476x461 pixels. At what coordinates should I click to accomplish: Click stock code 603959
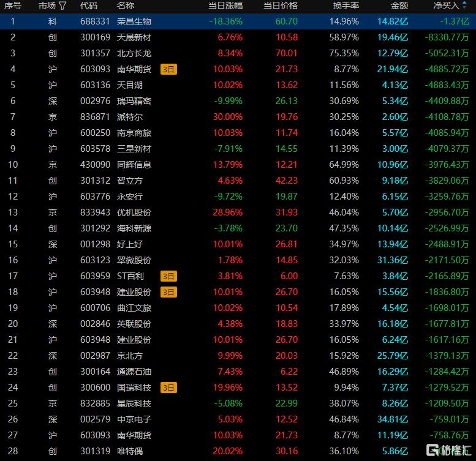click(95, 276)
